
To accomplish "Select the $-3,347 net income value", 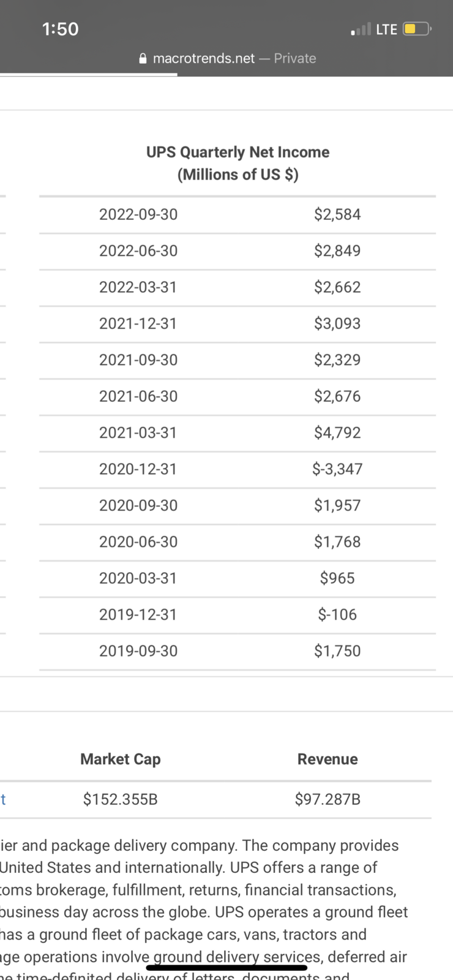I will (337, 469).
